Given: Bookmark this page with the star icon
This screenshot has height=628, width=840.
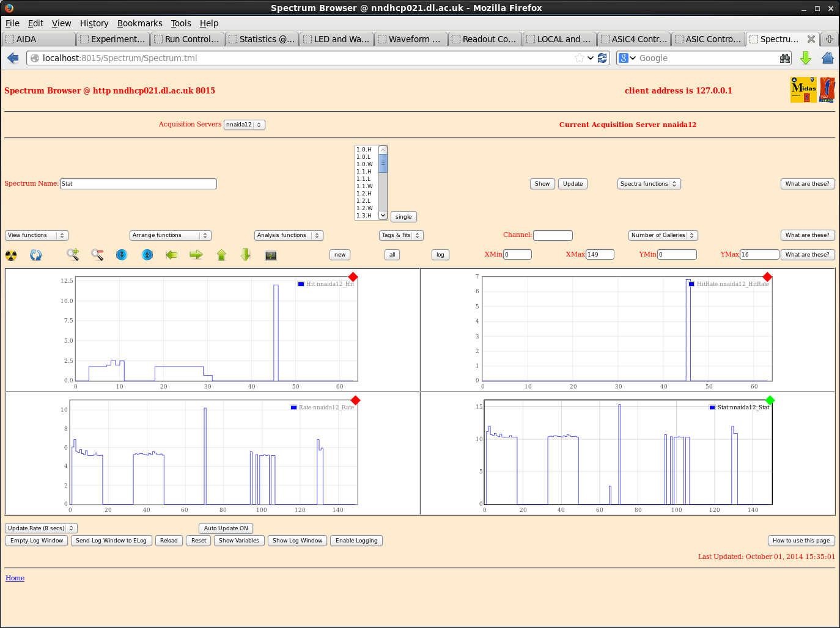Looking at the screenshot, I should (x=579, y=58).
